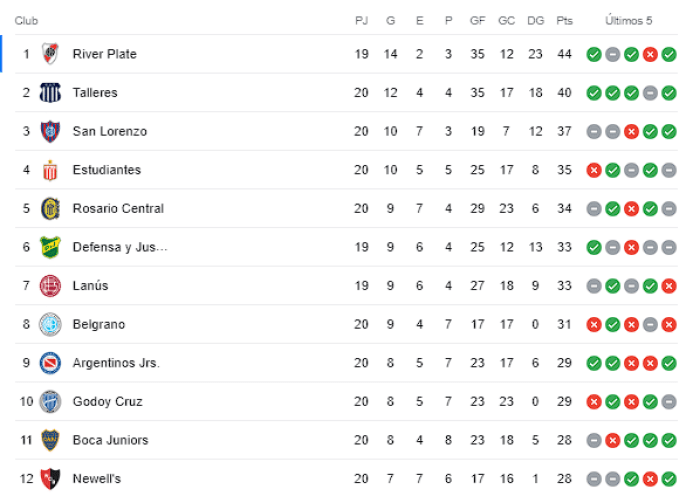686x496 pixels.
Task: Click San Lorenzo's 37 points value
Action: pyautogui.click(x=564, y=131)
